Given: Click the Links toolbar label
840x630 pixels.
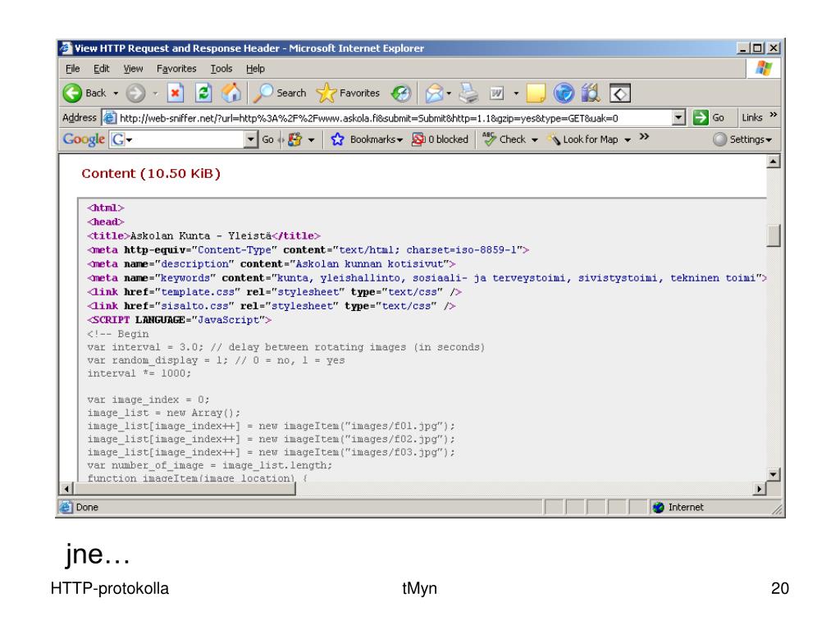Looking at the screenshot, I should tap(751, 117).
